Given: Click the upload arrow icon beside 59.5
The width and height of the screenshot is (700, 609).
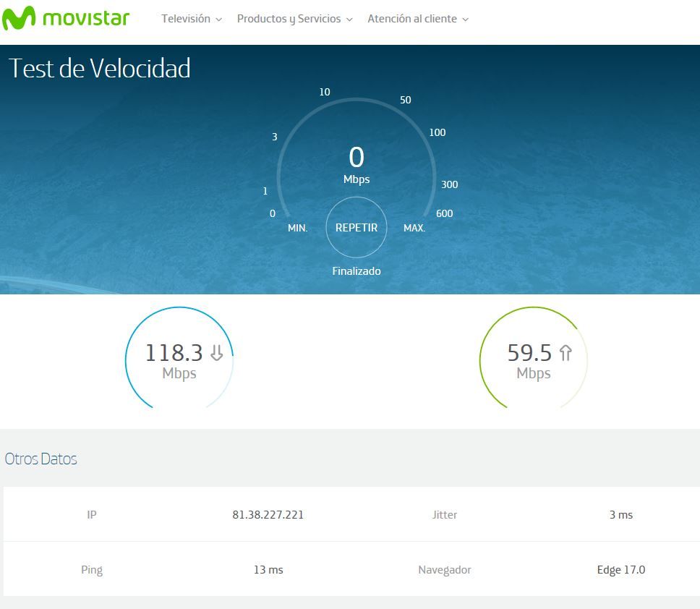Looking at the screenshot, I should 565,353.
